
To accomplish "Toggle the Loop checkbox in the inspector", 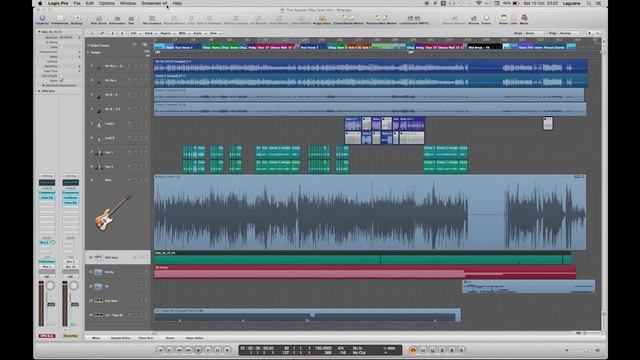I will (x=61, y=47).
